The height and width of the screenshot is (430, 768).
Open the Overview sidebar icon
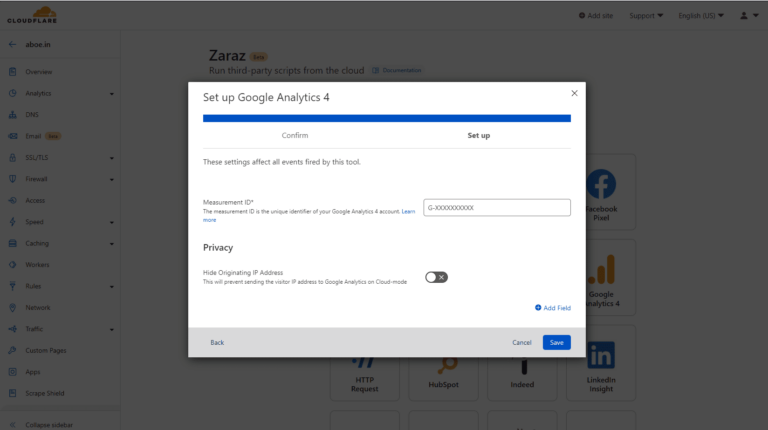(x=13, y=72)
